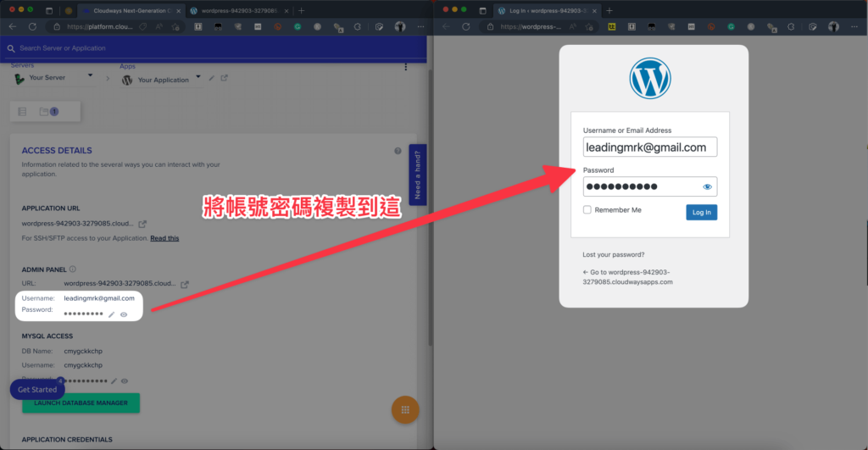The height and width of the screenshot is (450, 868).
Task: Open browser settings ellipsis in WordPress window
Action: [854, 26]
